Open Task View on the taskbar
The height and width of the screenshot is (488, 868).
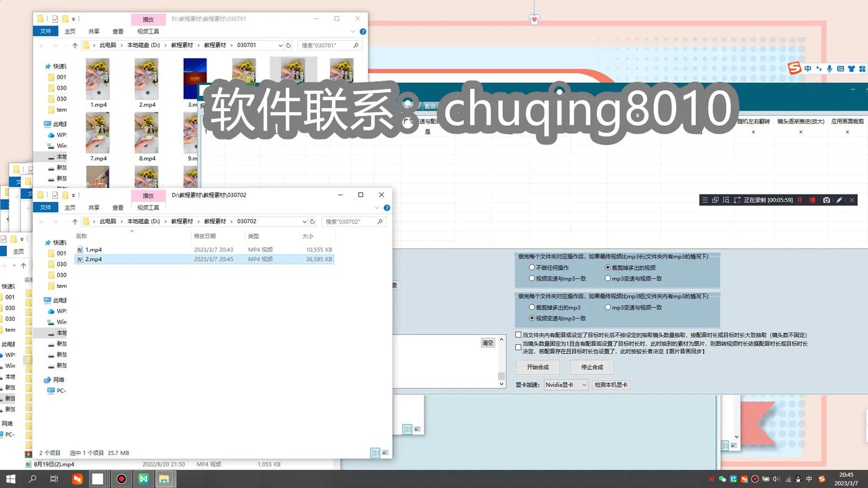tap(54, 479)
